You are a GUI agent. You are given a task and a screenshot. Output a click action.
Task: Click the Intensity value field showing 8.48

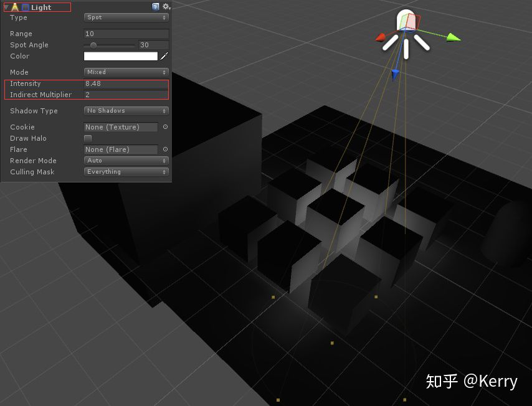pyautogui.click(x=125, y=83)
